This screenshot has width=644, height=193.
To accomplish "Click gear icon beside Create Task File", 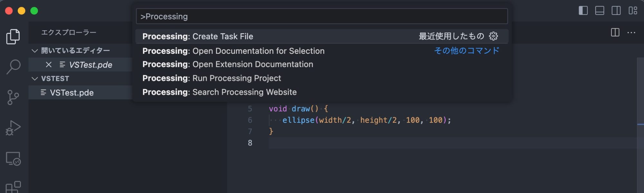I will 493,36.
